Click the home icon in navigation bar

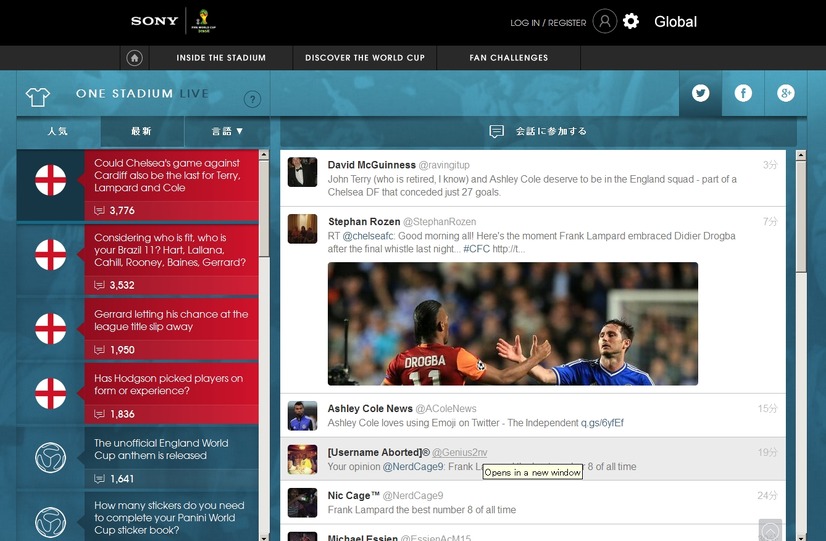[134, 58]
